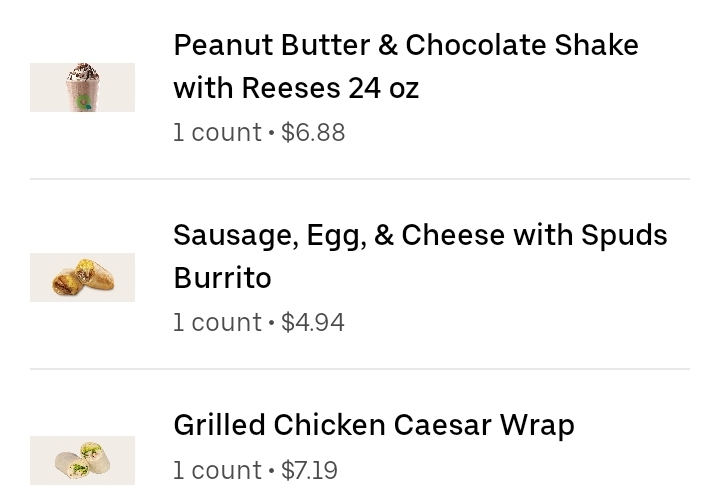Click the 'with Reeses 24 oz' text line
The width and height of the screenshot is (720, 501).
pyautogui.click(x=296, y=88)
